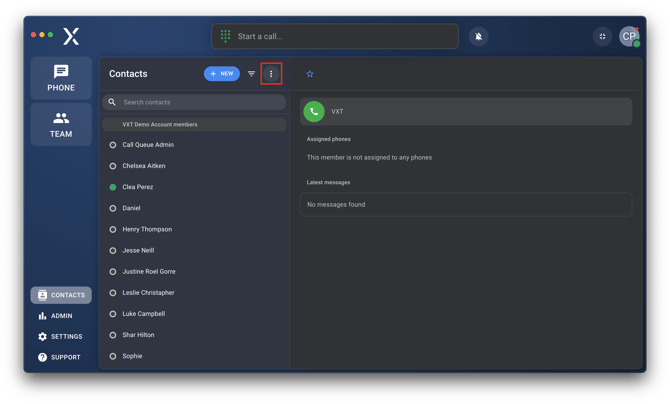Open the contacts filter icon
Viewport: 670px width, 404px height.
[x=251, y=74]
